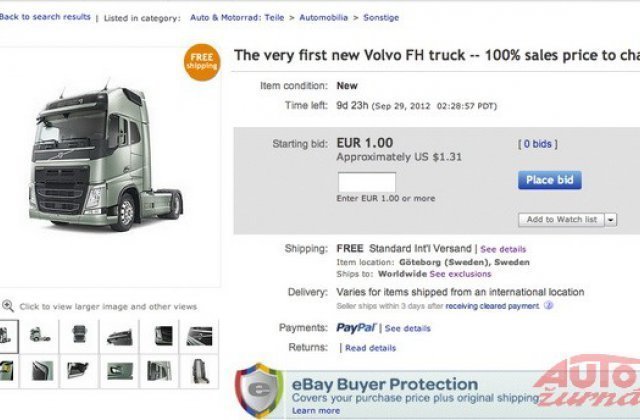Open the Add to Watch list dropdown arrow
This screenshot has height=420, width=640.
pyautogui.click(x=610, y=219)
